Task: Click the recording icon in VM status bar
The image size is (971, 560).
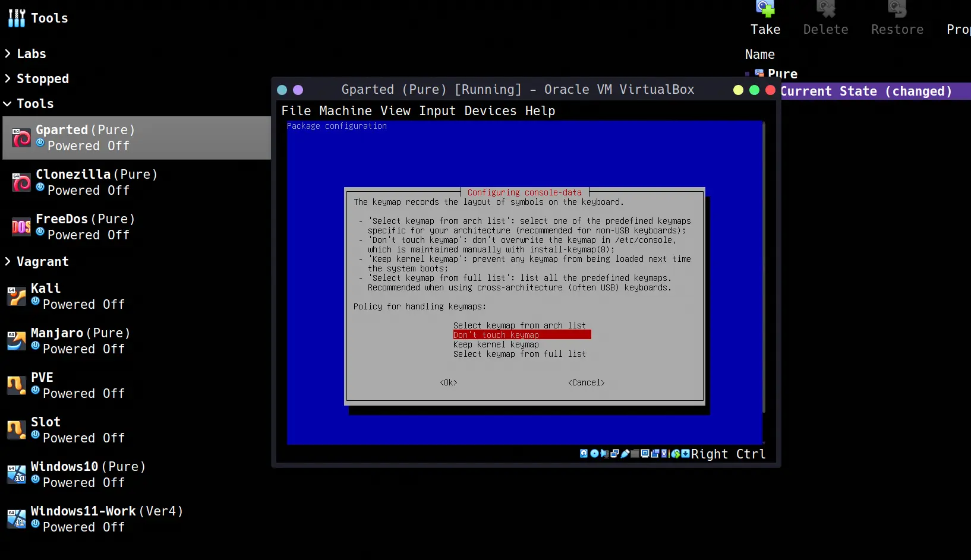Action: point(655,454)
